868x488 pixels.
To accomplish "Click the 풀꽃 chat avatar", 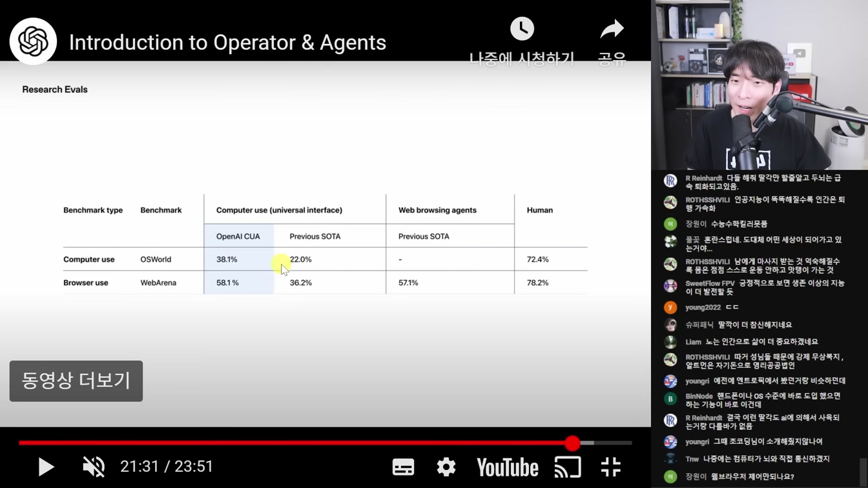I will coord(670,242).
